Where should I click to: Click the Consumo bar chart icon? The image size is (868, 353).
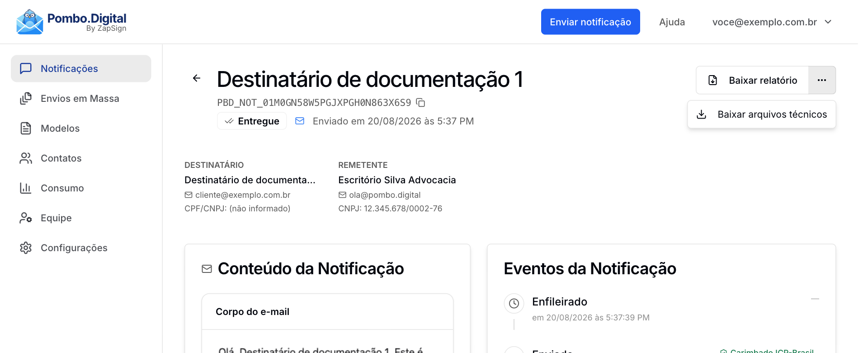tap(26, 188)
